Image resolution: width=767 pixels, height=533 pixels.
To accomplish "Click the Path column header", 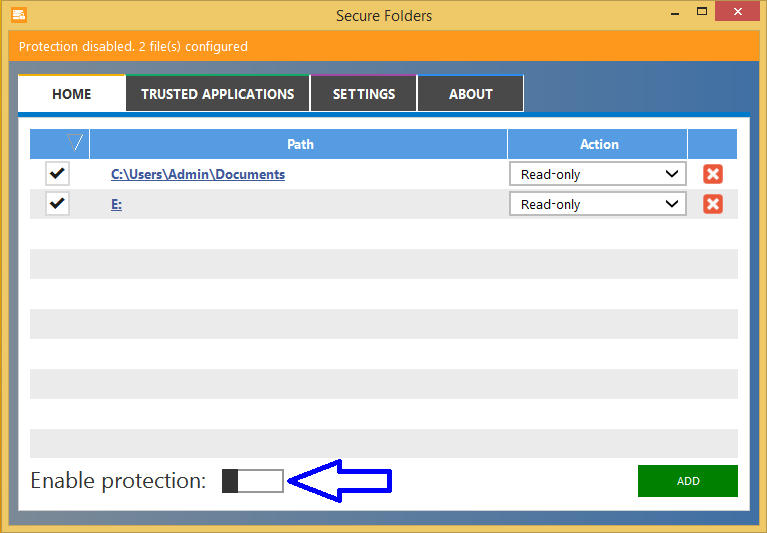I will coord(298,144).
